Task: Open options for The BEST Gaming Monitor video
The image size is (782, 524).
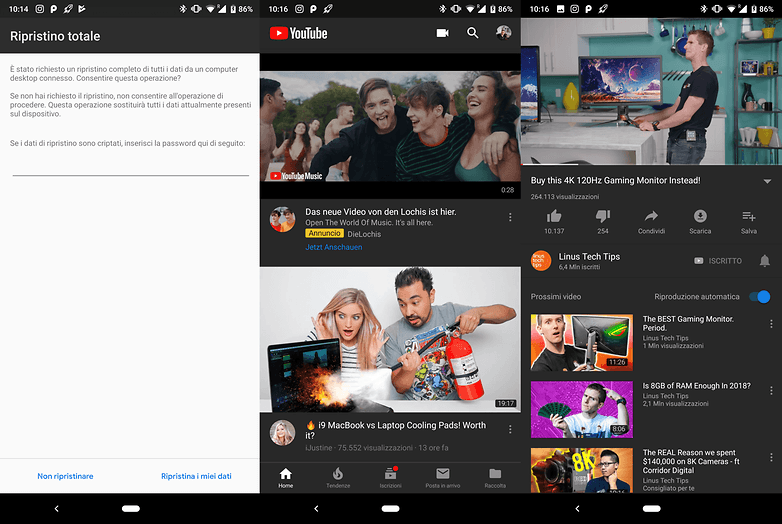Action: click(x=771, y=324)
